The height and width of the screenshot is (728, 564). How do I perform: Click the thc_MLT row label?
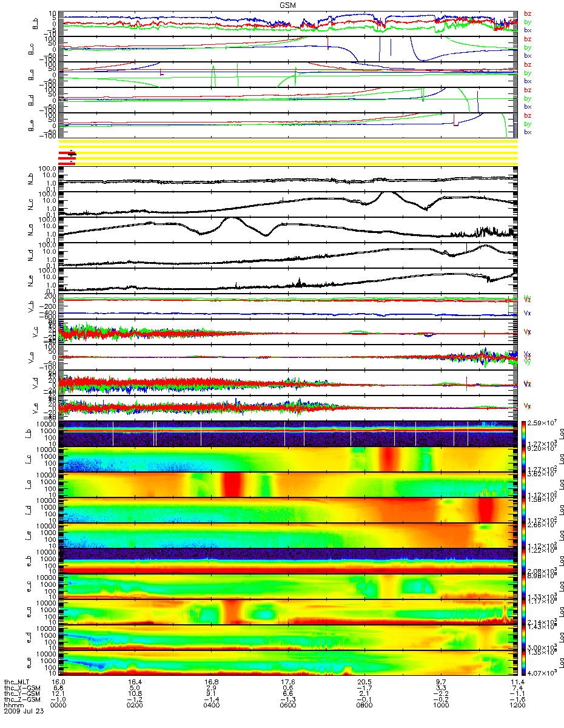16,682
